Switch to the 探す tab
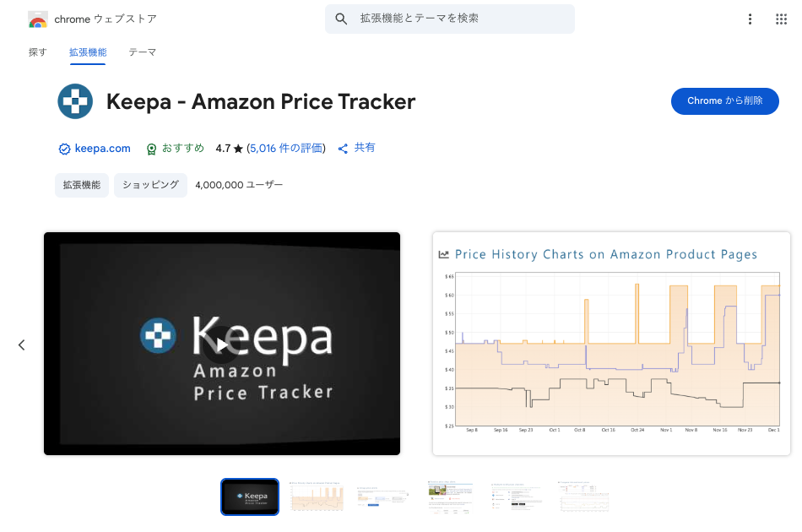The image size is (802, 532). 38,52
